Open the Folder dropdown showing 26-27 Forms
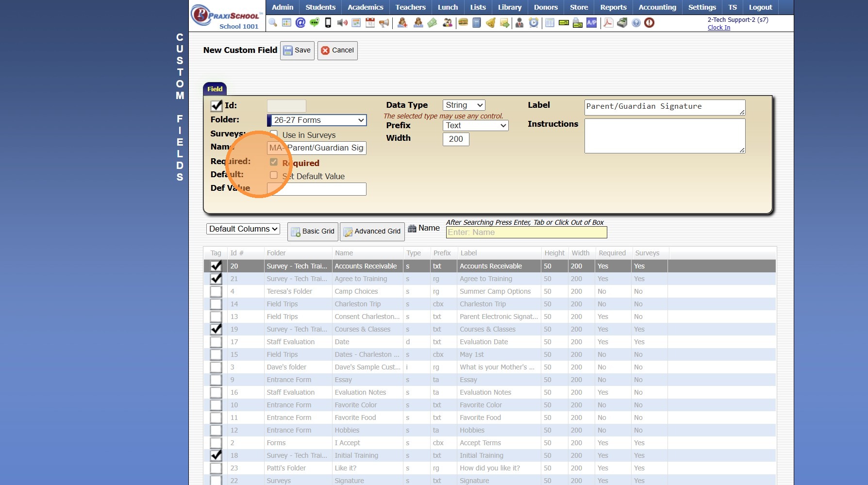The image size is (868, 485). click(318, 120)
